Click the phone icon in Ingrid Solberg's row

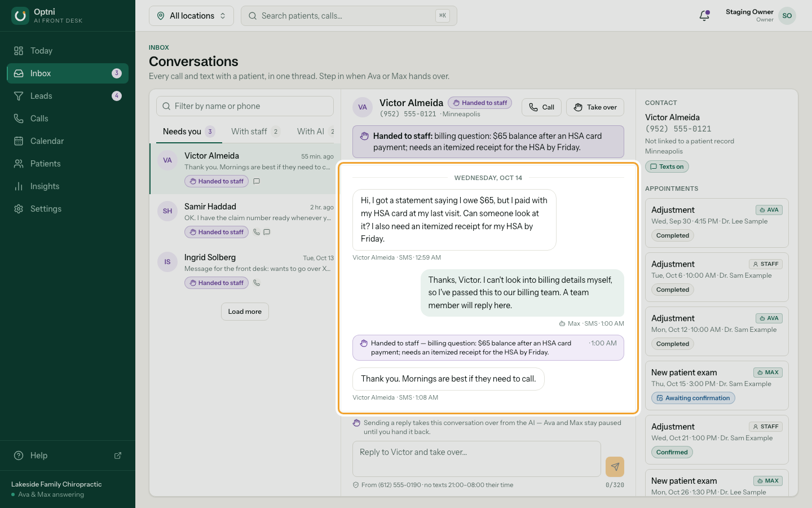[257, 283]
